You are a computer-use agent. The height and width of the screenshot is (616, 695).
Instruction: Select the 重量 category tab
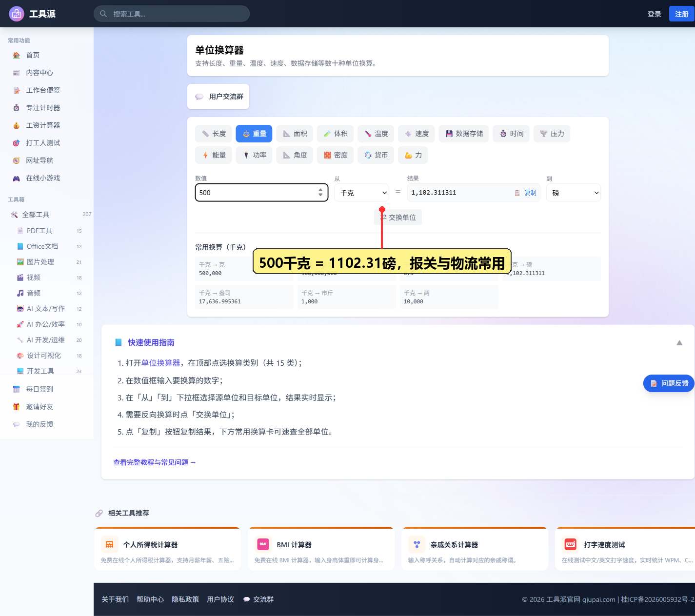pos(254,134)
